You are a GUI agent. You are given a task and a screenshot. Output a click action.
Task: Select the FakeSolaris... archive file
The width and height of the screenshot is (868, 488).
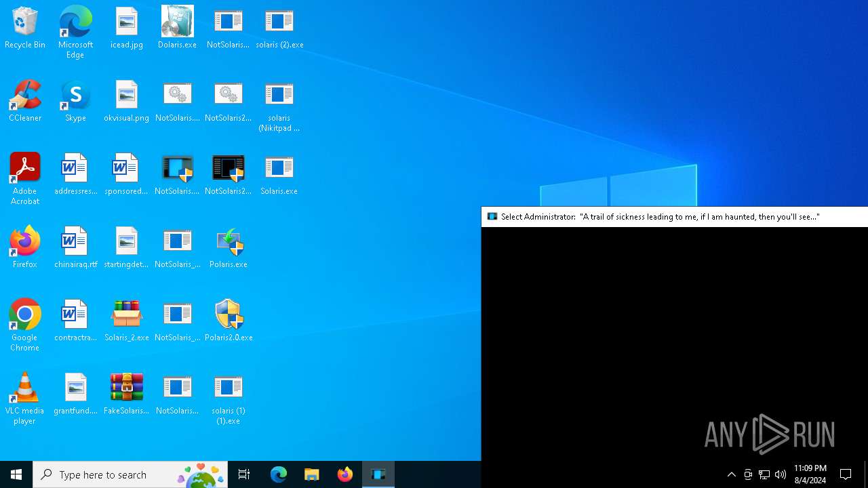(127, 394)
